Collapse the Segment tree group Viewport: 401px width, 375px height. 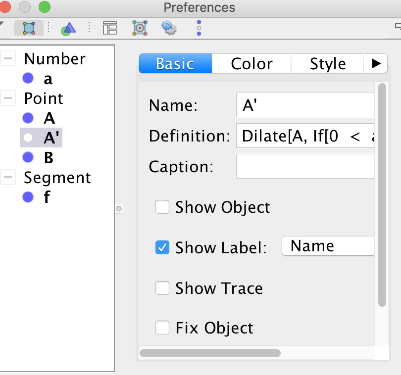[x=8, y=177]
